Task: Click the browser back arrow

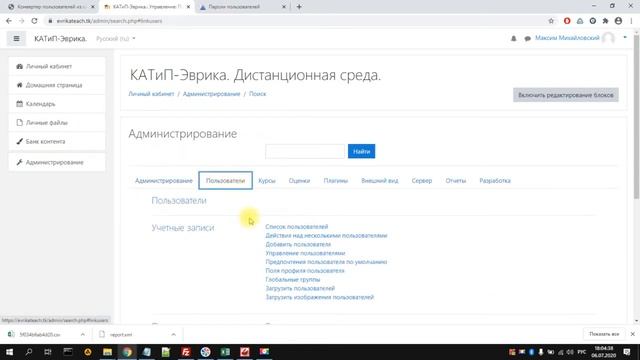Action: coord(9,21)
